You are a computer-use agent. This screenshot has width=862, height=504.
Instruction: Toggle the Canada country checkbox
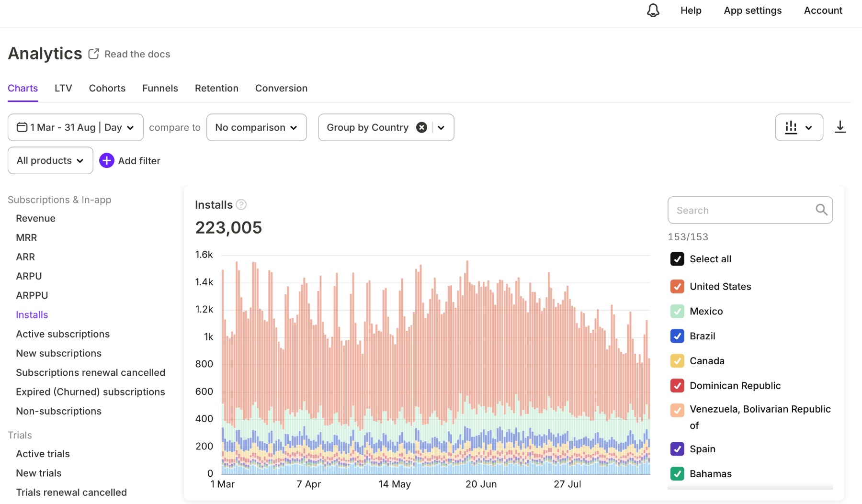coord(677,361)
